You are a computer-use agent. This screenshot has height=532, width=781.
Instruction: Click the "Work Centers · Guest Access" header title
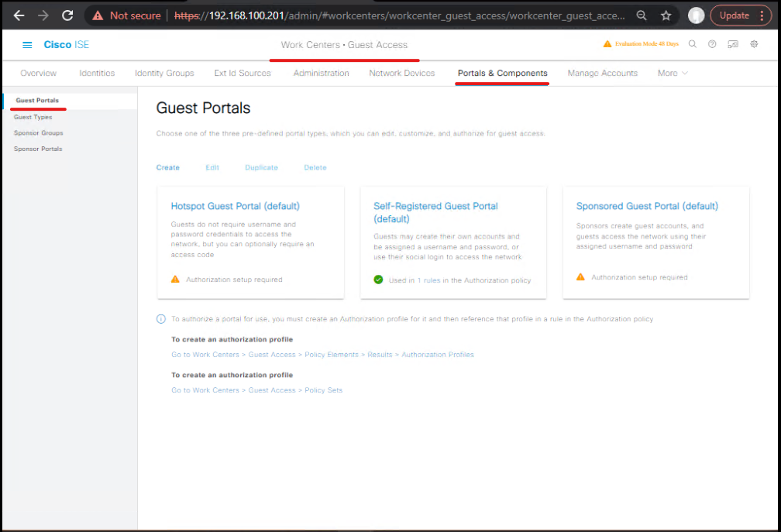tap(344, 45)
